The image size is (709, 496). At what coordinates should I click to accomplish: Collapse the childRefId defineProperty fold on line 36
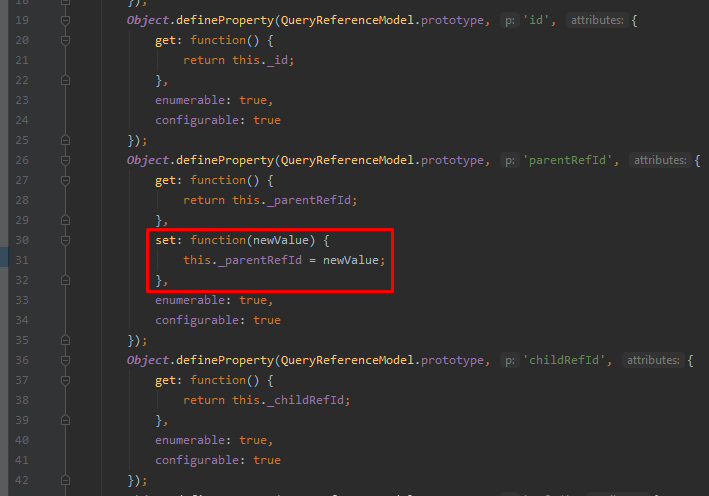66,360
